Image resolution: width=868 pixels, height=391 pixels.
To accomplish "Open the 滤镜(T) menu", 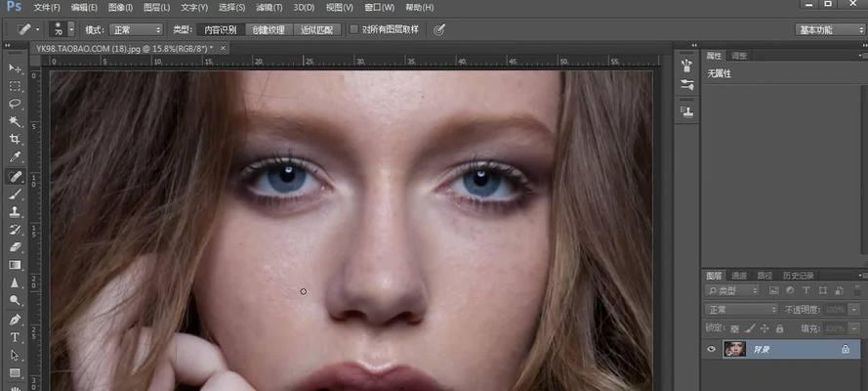I will [269, 8].
